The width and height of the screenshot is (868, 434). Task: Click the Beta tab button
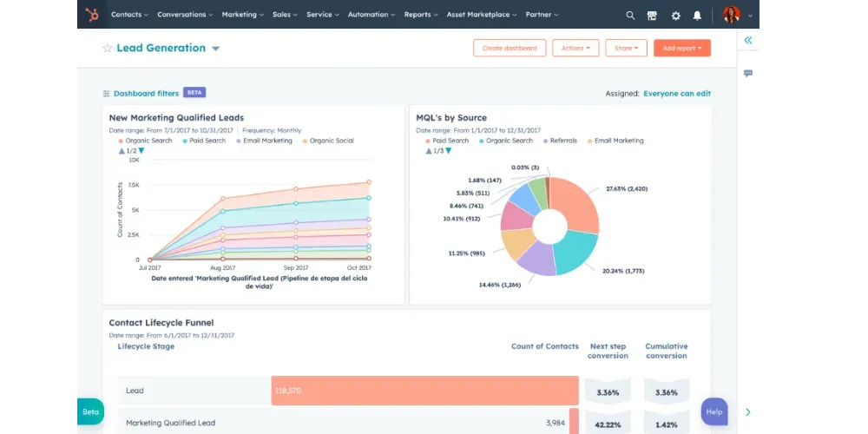tap(90, 411)
